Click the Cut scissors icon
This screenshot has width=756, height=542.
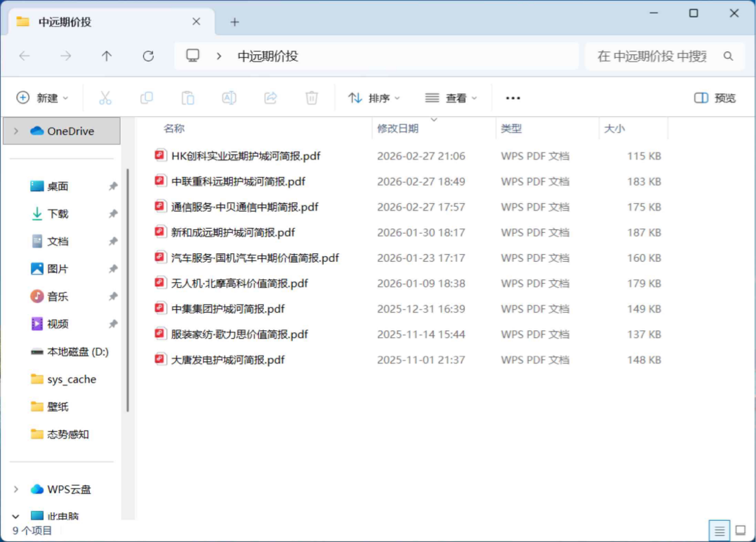coord(105,98)
